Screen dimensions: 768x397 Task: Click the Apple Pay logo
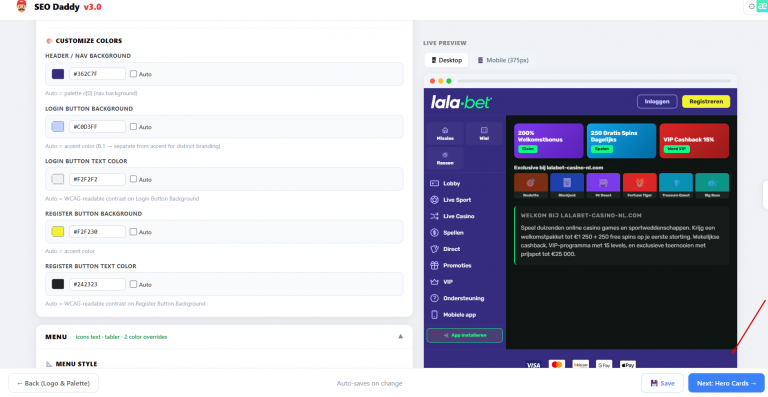click(x=628, y=365)
